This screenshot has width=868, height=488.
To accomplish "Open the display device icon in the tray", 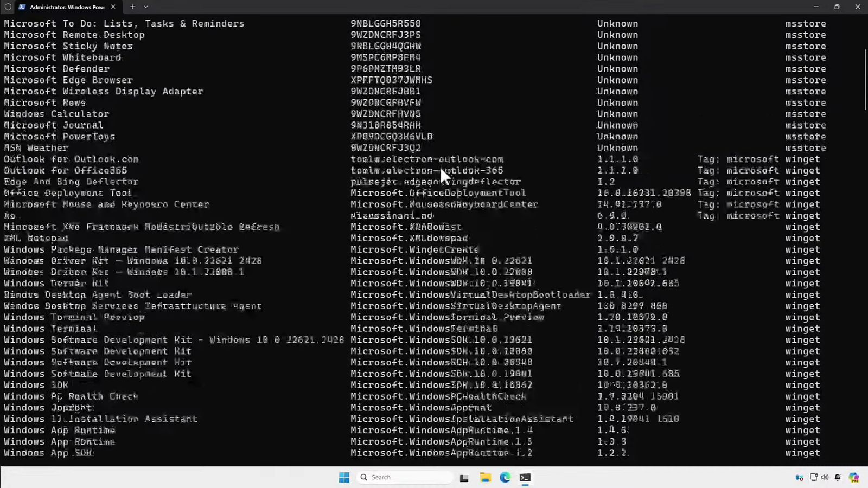I will (814, 477).
